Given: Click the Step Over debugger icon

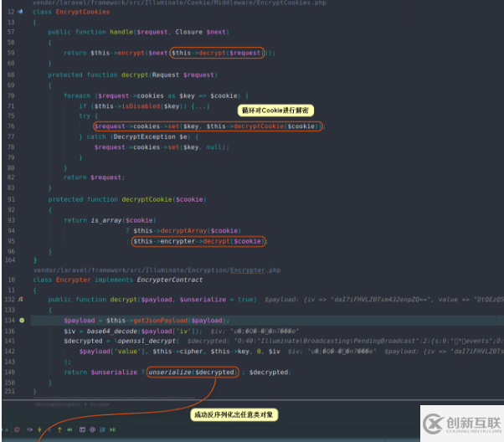Looking at the screenshot, I should (29, 429).
